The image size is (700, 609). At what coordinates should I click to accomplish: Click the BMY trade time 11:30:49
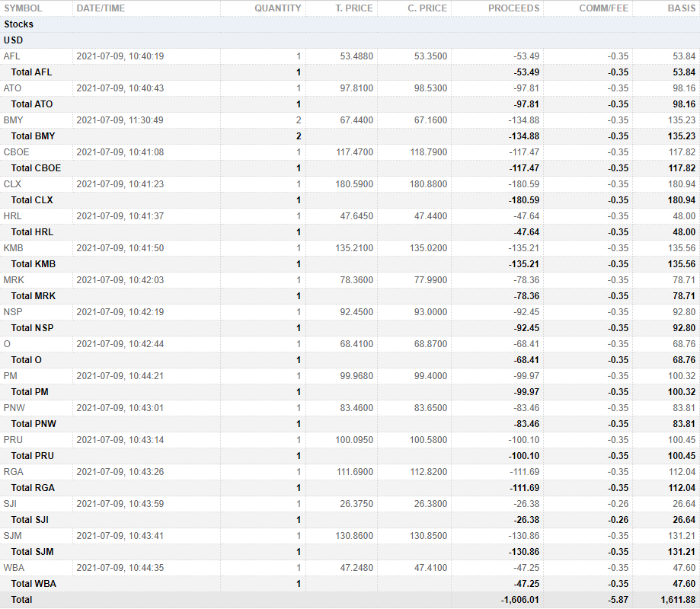(146, 120)
